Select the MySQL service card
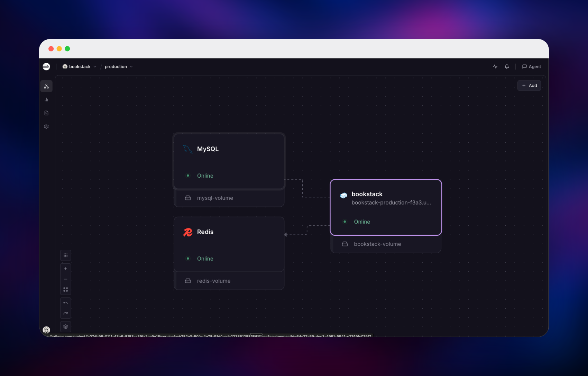Screen dimensions: 588x376 point(229,161)
